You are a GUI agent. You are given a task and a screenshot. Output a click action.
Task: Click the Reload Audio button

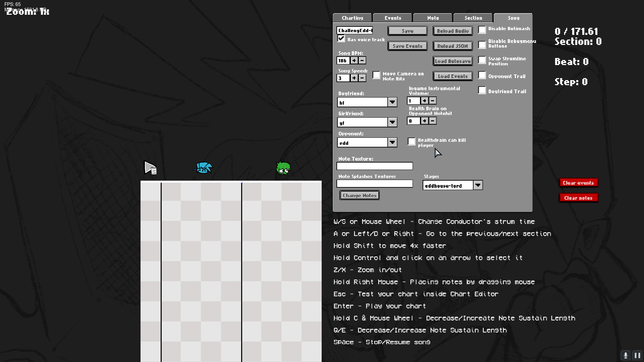coord(453,31)
